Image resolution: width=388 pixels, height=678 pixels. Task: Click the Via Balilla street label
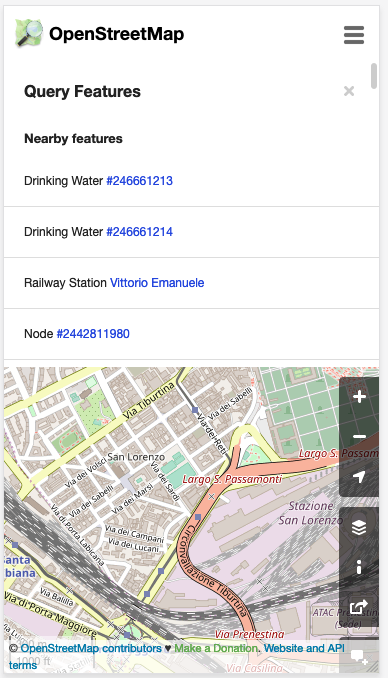[x=56, y=596]
